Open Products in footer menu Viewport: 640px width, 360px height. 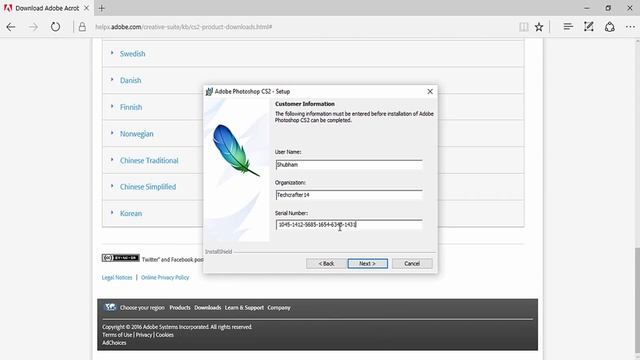pos(180,307)
